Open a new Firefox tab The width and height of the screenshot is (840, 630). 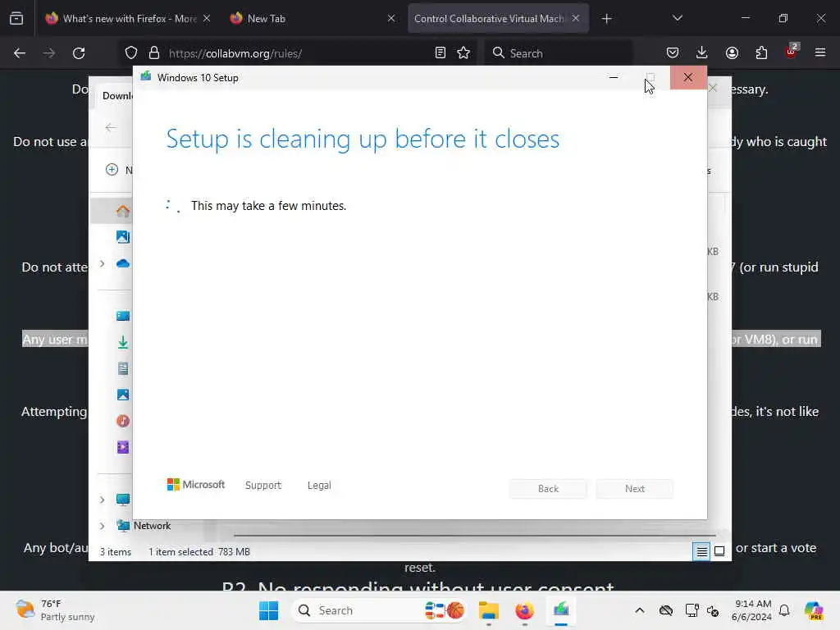pos(606,19)
